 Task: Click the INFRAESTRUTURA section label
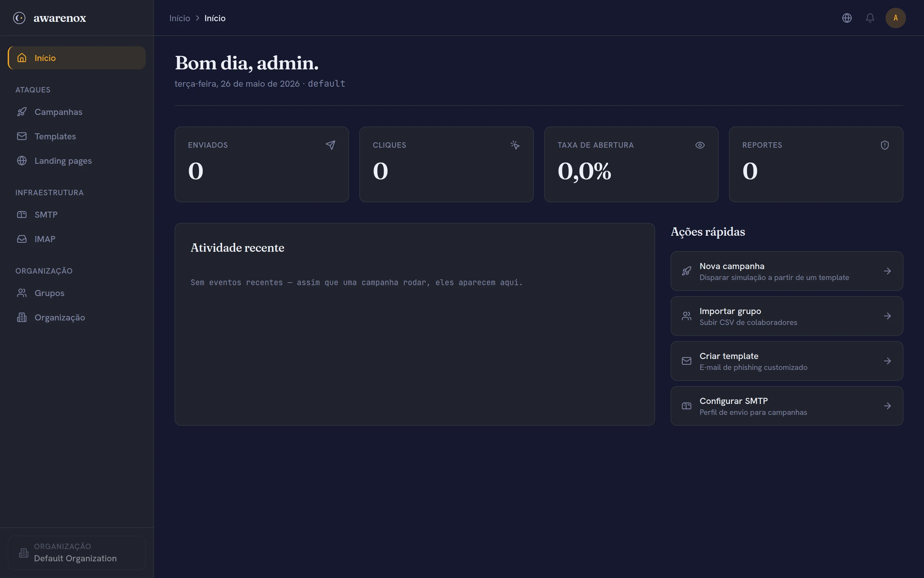coord(49,193)
